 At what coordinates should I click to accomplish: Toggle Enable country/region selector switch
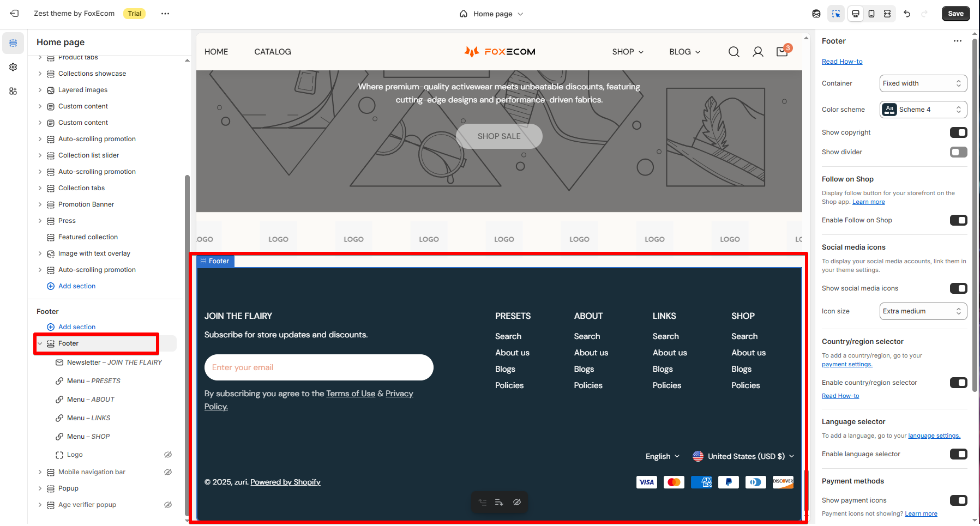point(958,383)
